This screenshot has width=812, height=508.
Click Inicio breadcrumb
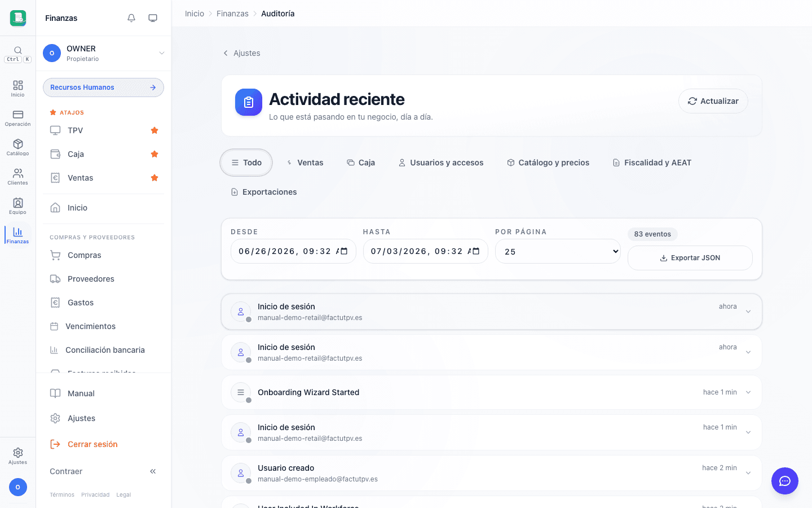[195, 14]
